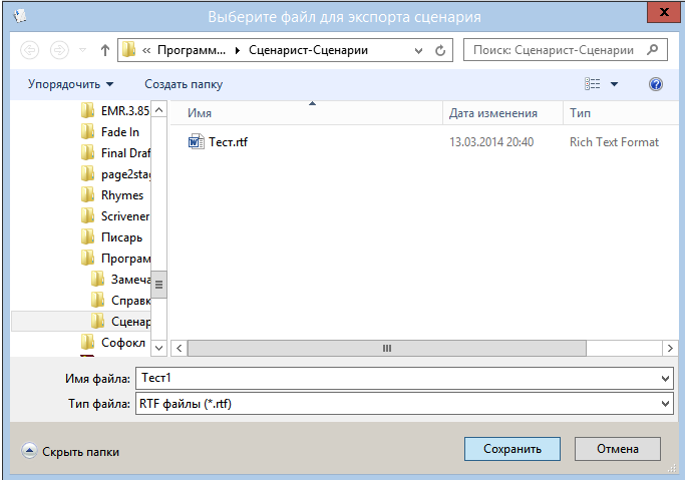Expand the Имя файла dropdown arrow
This screenshot has width=685, height=480.
665,379
